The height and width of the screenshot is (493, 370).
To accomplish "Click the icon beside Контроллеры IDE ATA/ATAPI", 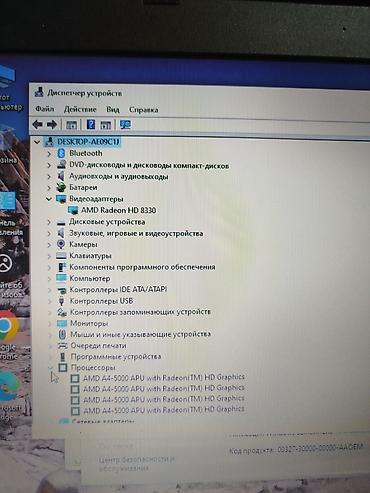I will coord(62,290).
